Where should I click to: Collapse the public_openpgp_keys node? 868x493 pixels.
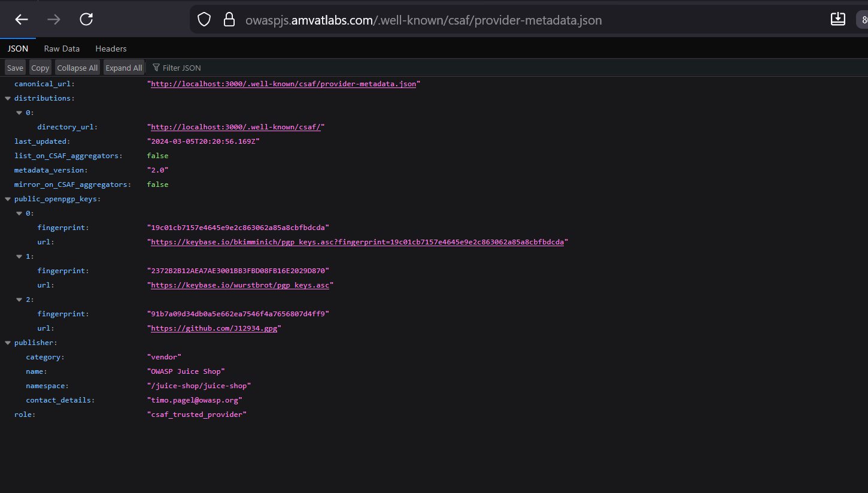click(x=8, y=199)
